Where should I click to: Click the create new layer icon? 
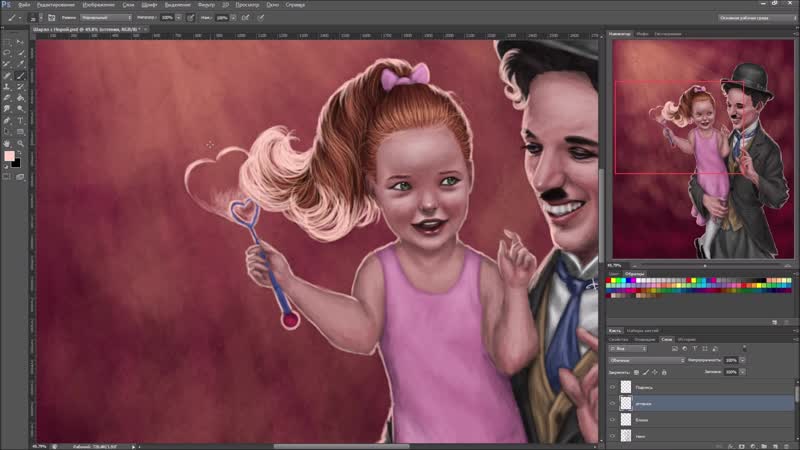[775, 446]
